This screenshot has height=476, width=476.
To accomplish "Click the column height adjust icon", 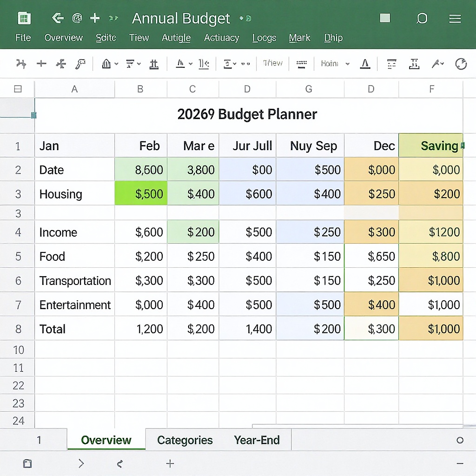I will tap(154, 64).
